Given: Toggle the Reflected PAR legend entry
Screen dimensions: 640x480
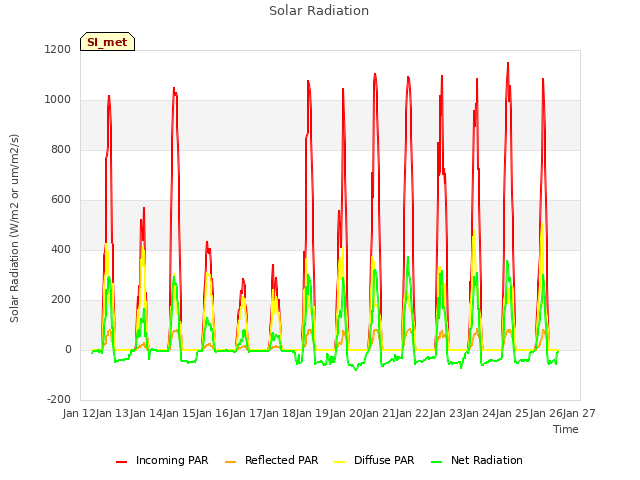Looking at the screenshot, I should click(x=271, y=460).
